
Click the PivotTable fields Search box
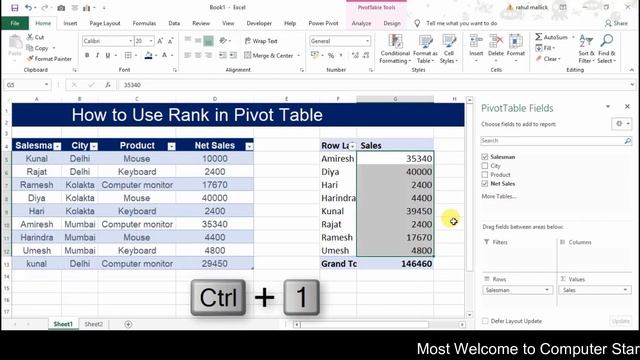pos(556,141)
